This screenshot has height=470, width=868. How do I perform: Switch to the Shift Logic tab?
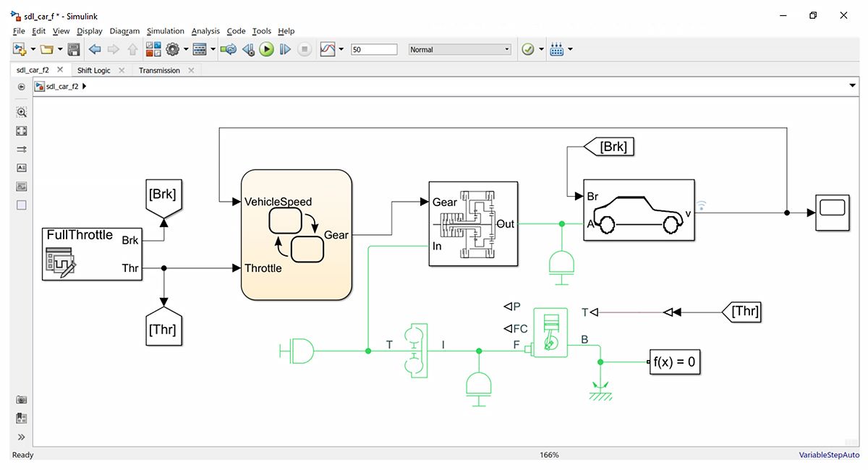point(93,70)
